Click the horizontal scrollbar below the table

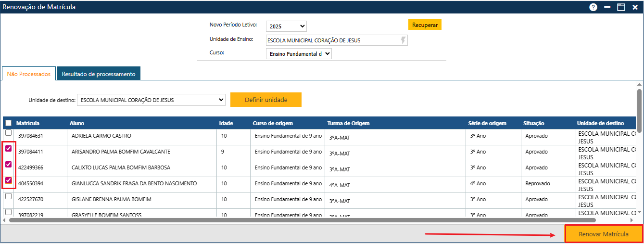302,220
